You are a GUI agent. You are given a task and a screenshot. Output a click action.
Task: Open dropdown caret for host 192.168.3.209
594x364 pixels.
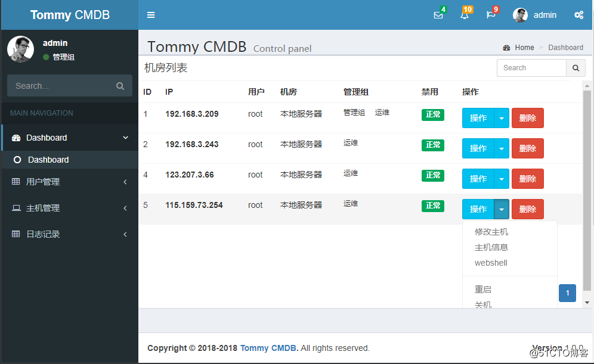tap(502, 118)
